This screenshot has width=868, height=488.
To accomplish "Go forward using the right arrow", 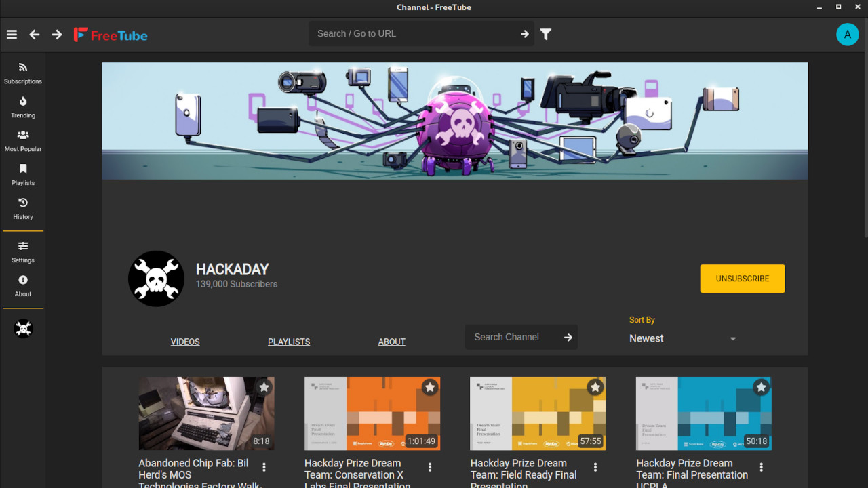I will click(57, 35).
